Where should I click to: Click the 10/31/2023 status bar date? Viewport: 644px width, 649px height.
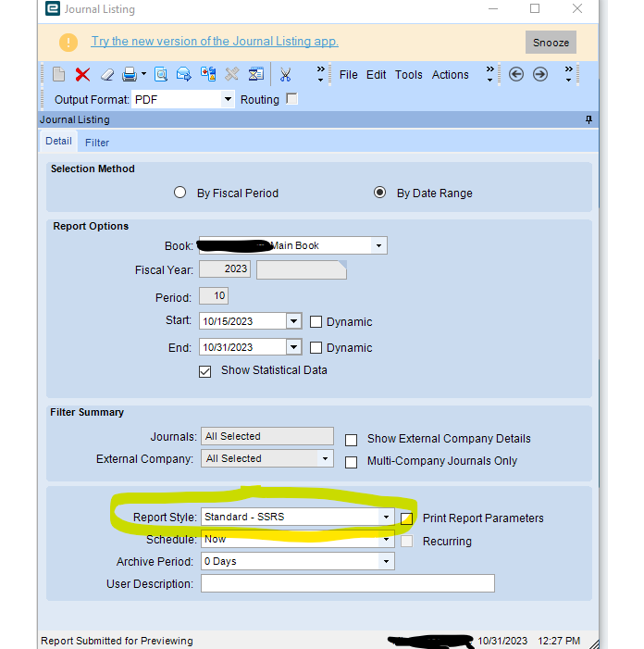(x=502, y=641)
